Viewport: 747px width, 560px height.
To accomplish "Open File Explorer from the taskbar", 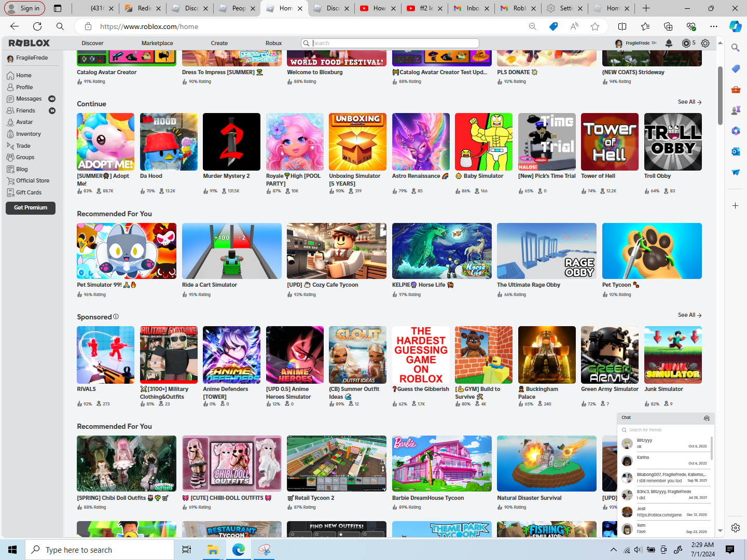I will pyautogui.click(x=213, y=550).
